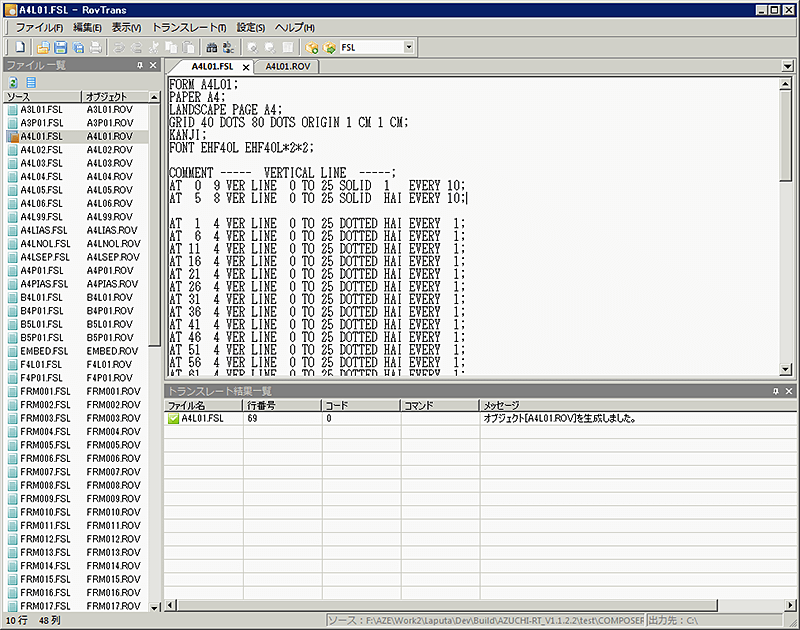Image resolution: width=800 pixels, height=630 pixels.
Task: Click the binoculars Find icon
Action: 211,47
